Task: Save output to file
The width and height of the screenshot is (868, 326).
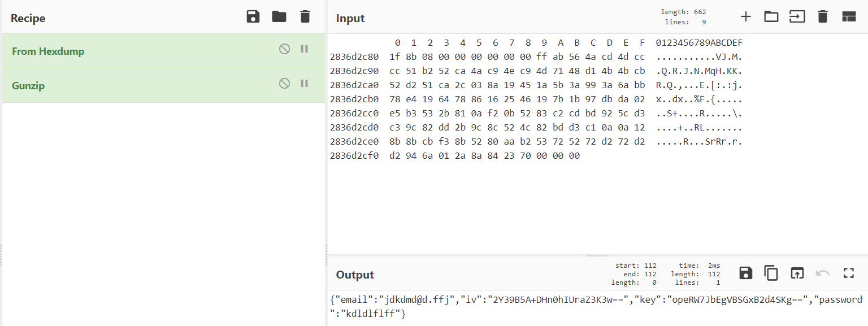Action: 746,273
